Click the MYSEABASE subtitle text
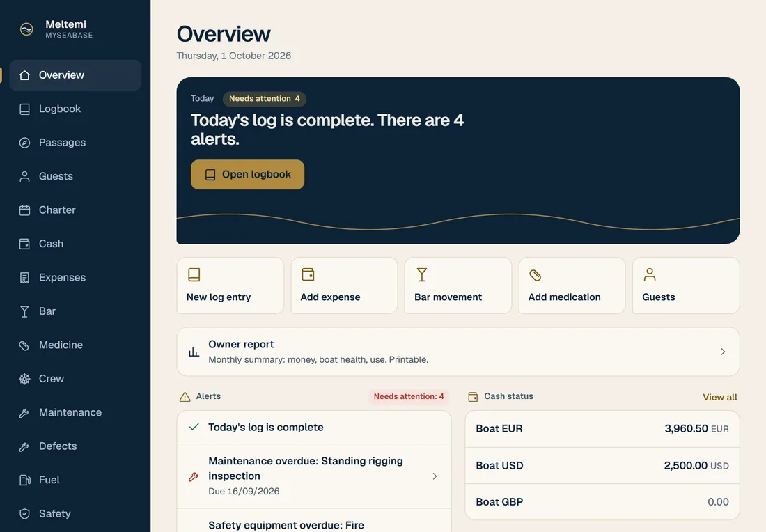 [69, 36]
